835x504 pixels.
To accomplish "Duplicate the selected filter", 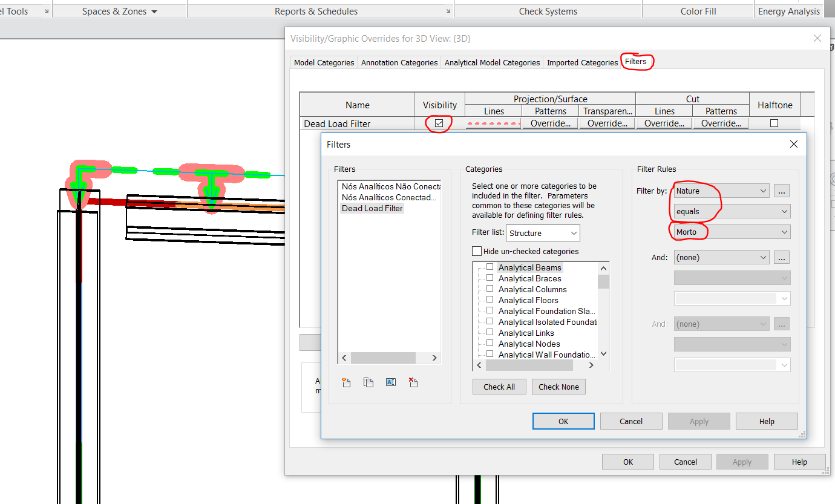I will [368, 382].
